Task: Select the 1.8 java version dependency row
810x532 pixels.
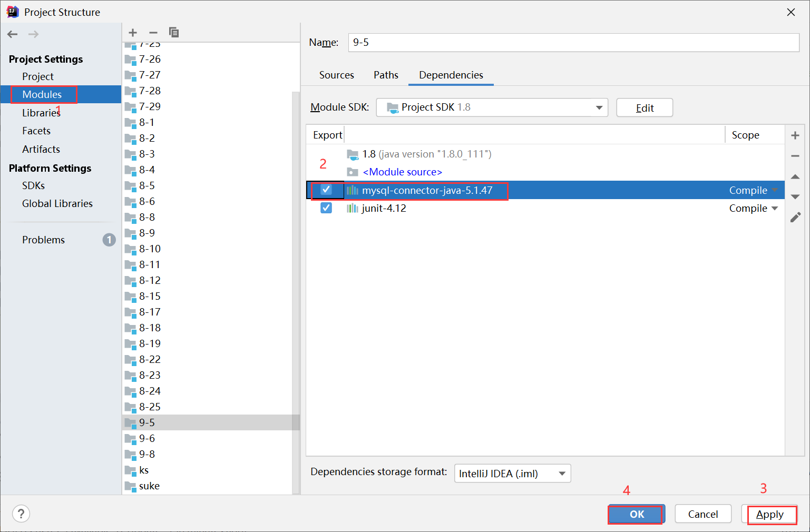Action: (545, 154)
